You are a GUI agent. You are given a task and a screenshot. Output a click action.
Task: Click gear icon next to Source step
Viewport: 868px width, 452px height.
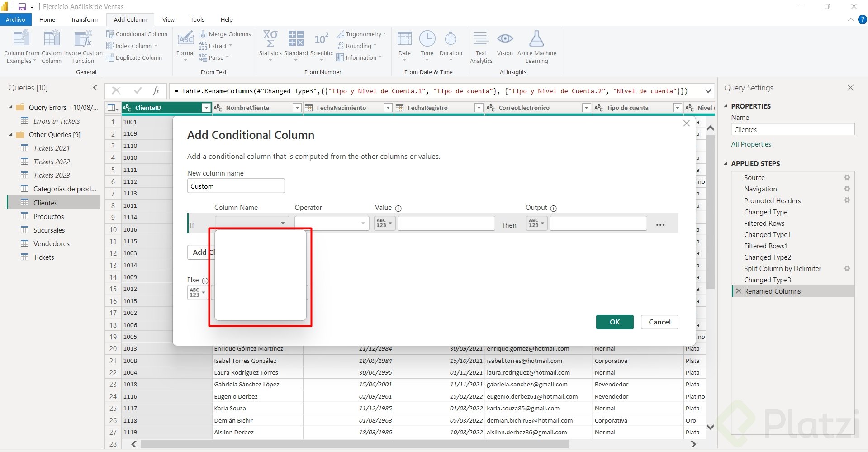pyautogui.click(x=847, y=178)
